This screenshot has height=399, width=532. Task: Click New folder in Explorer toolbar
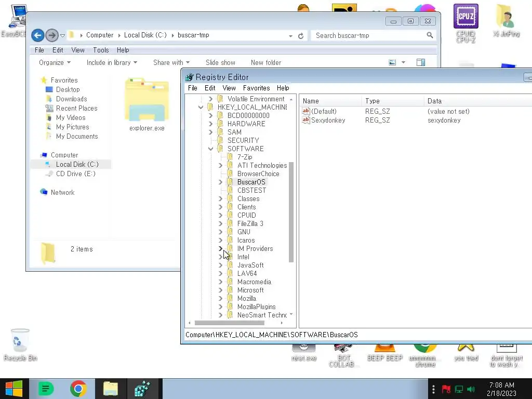pos(265,62)
